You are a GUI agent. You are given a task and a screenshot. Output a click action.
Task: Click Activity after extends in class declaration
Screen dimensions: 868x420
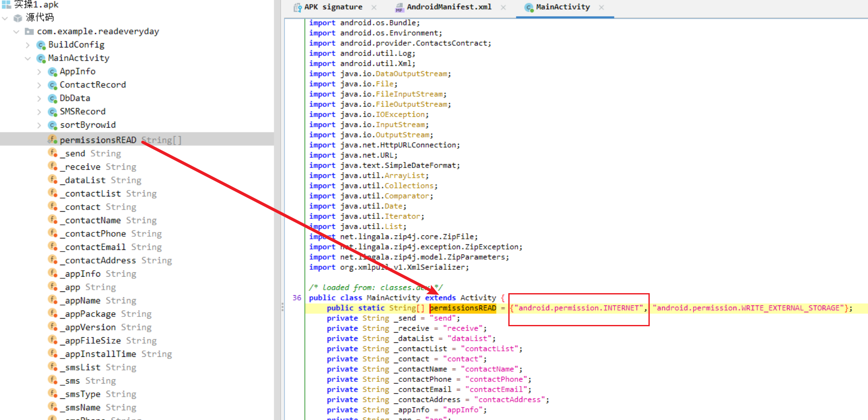pyautogui.click(x=478, y=298)
